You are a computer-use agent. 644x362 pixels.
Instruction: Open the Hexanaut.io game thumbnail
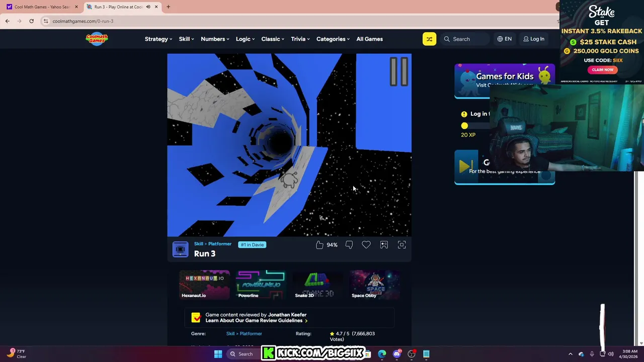pyautogui.click(x=204, y=285)
